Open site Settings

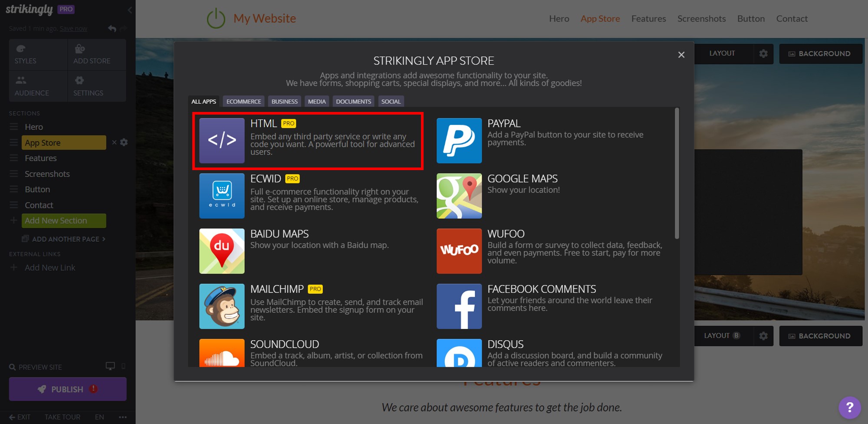96,86
